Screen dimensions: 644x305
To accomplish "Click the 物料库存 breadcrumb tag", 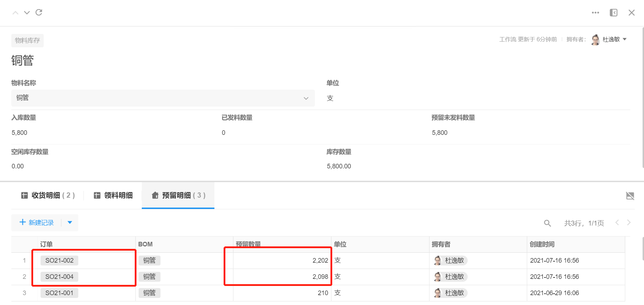I will click(28, 41).
